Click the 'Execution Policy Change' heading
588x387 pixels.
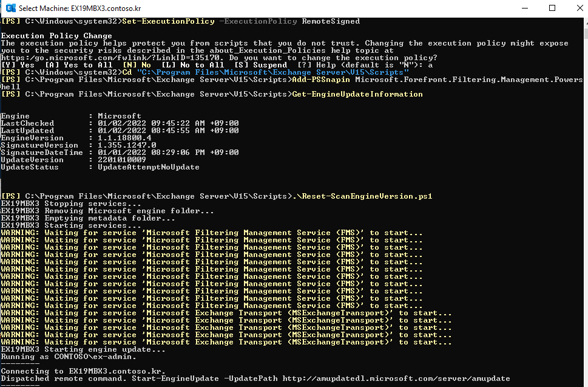tap(56, 36)
